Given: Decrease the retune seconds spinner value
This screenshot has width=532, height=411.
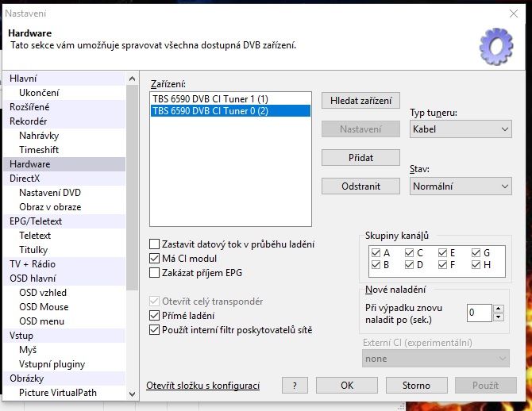Looking at the screenshot, I should pyautogui.click(x=498, y=317).
